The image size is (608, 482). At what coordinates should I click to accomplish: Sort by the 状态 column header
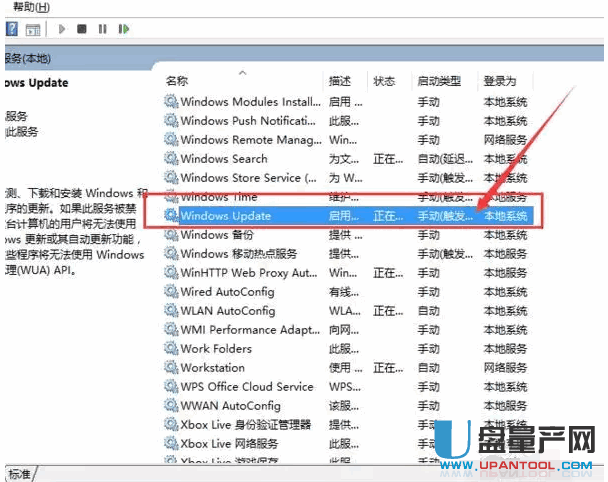point(384,81)
